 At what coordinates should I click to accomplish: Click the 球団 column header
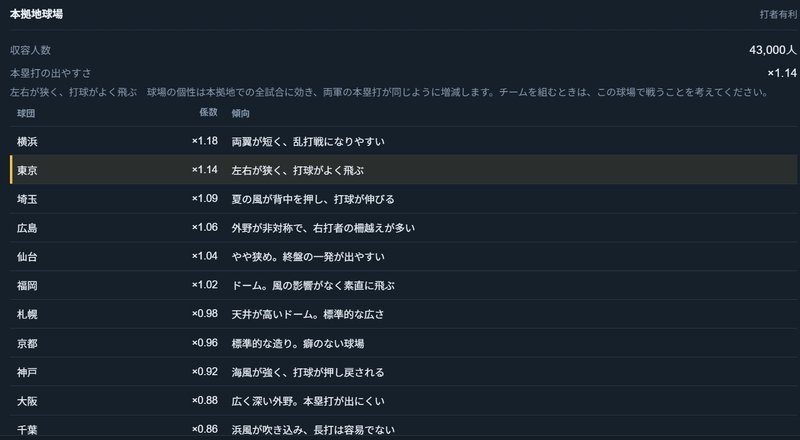(26, 113)
